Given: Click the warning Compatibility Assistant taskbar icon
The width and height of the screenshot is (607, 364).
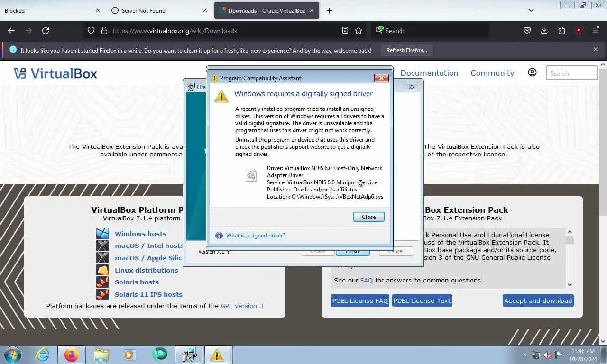Looking at the screenshot, I should point(217,355).
